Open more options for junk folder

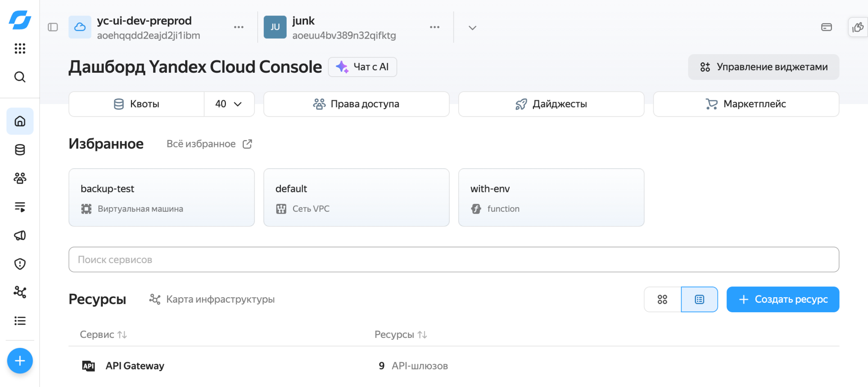tap(435, 27)
